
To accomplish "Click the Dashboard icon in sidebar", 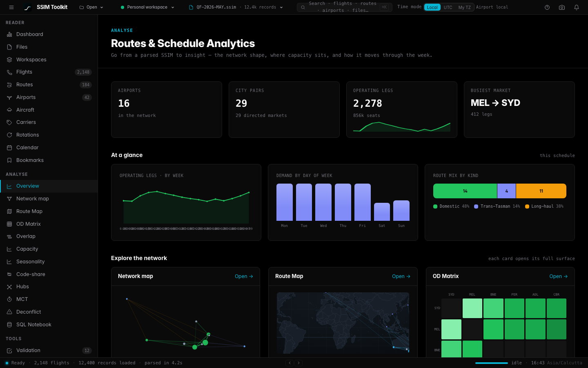I will pos(9,34).
